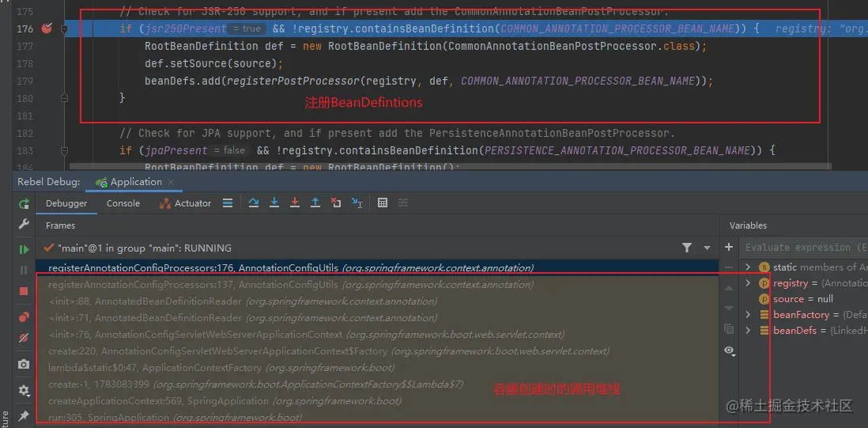The width and height of the screenshot is (868, 428).
Task: Open the thread selector dropdown arrow
Action: tap(707, 248)
